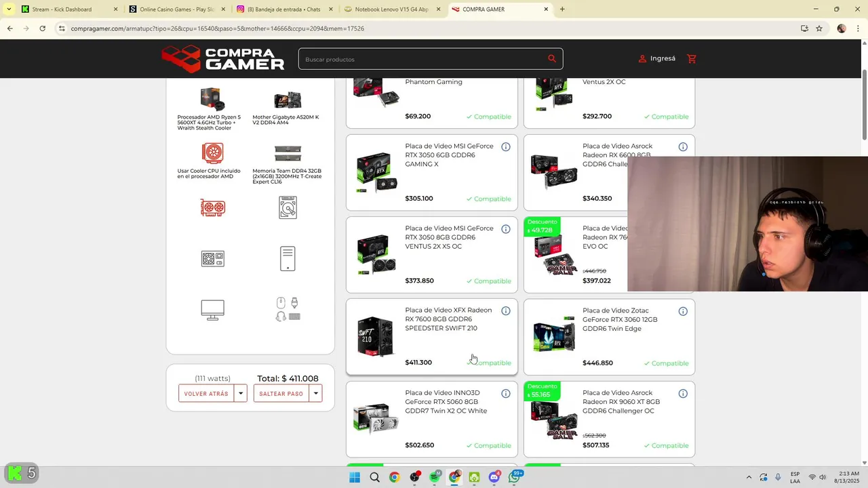This screenshot has height=488, width=868.
Task: Select INNO3D RTX 5060 Twin X2 OC White
Action: pyautogui.click(x=432, y=419)
